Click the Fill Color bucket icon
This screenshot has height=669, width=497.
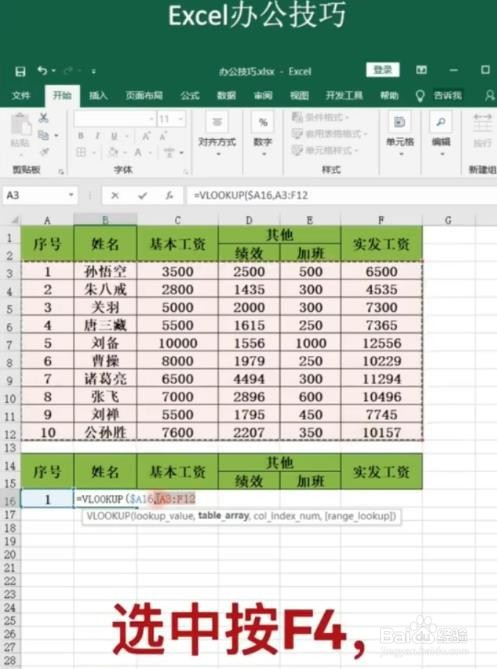pyautogui.click(x=113, y=152)
